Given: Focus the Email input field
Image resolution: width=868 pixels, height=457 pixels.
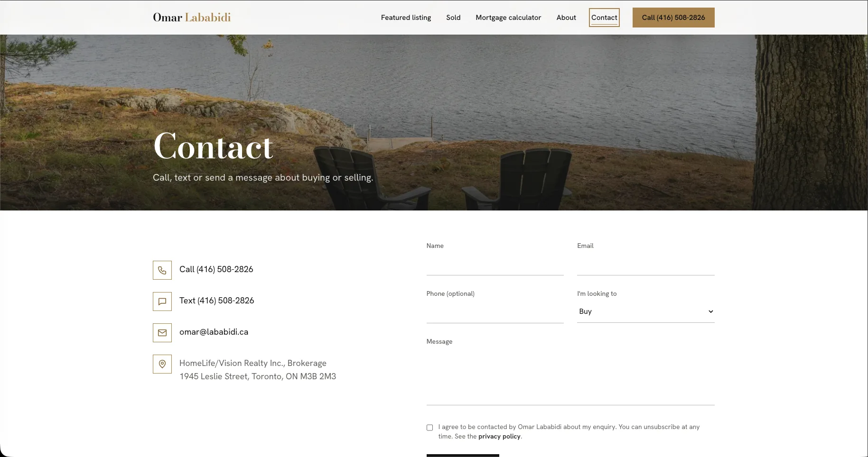Looking at the screenshot, I should (x=645, y=264).
